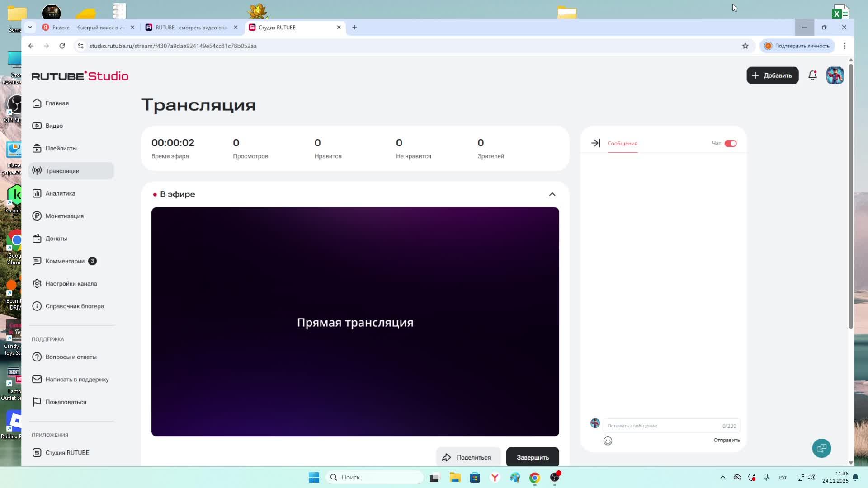
Task: Bookmark page with star icon
Action: [745, 46]
